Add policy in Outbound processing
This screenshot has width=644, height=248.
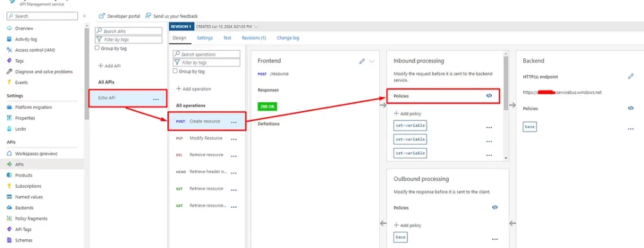pos(408,225)
